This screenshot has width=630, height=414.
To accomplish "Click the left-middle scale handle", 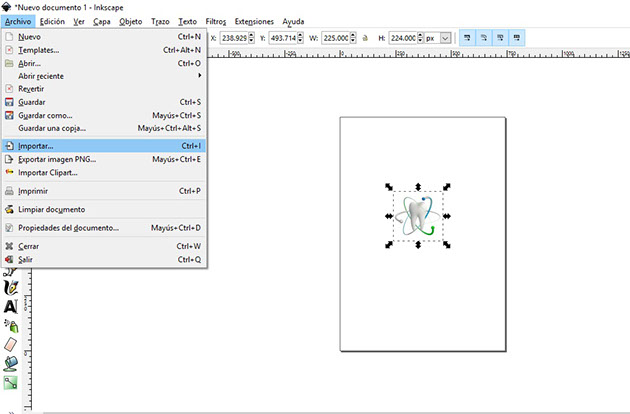I will (x=389, y=216).
